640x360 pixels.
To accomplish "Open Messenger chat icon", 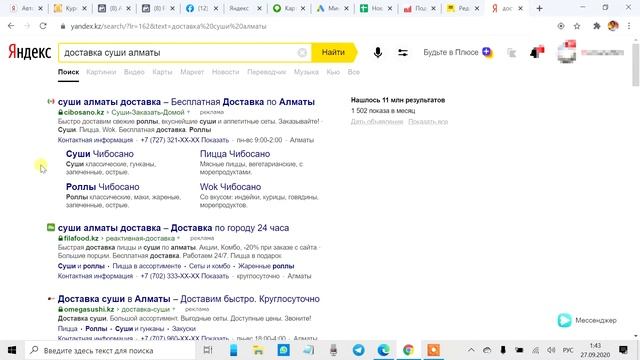I will pos(564,320).
